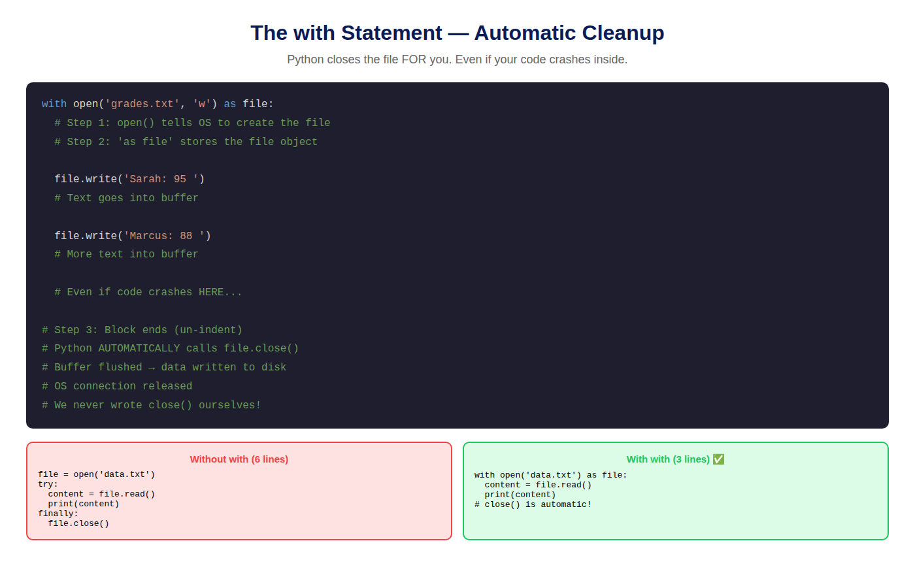
Task: Click the 'Even if code crashes HERE...' comment
Action: tap(148, 292)
